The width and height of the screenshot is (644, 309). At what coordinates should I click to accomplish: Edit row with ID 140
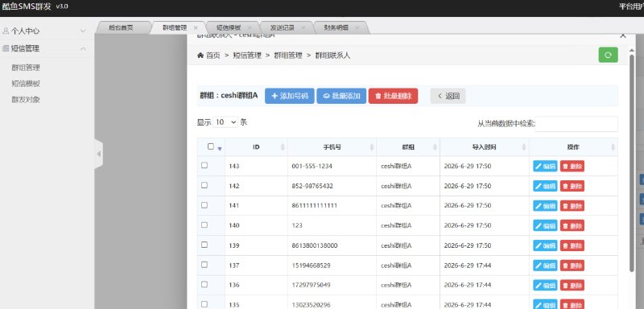[545, 225]
